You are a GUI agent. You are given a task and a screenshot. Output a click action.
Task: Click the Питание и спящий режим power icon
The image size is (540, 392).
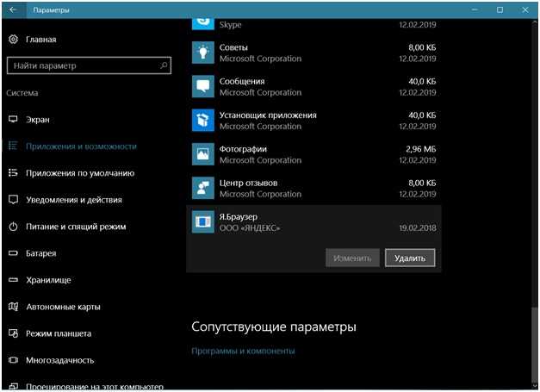pos(13,227)
